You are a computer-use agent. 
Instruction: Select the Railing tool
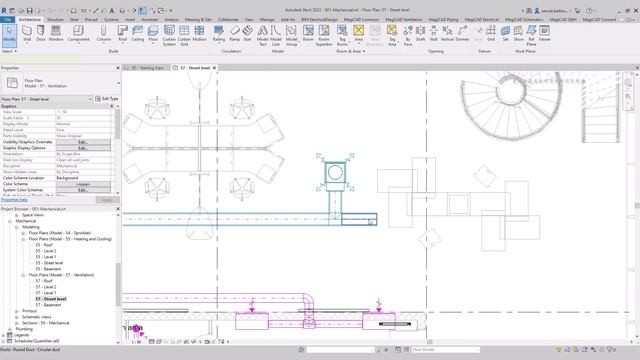(219, 33)
